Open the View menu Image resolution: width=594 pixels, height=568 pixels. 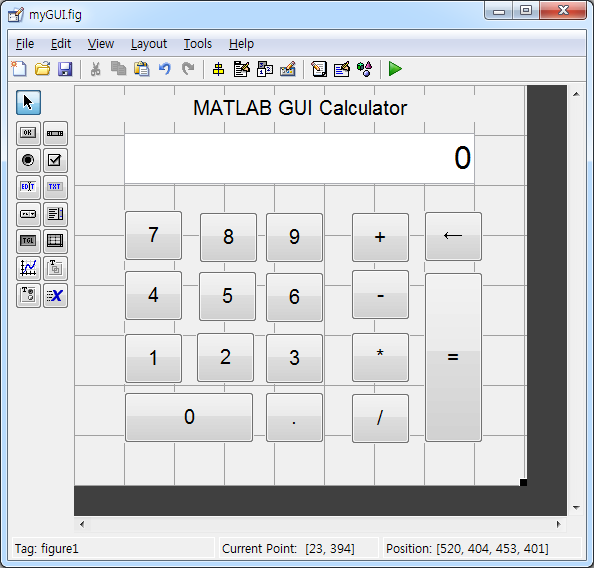pos(101,44)
